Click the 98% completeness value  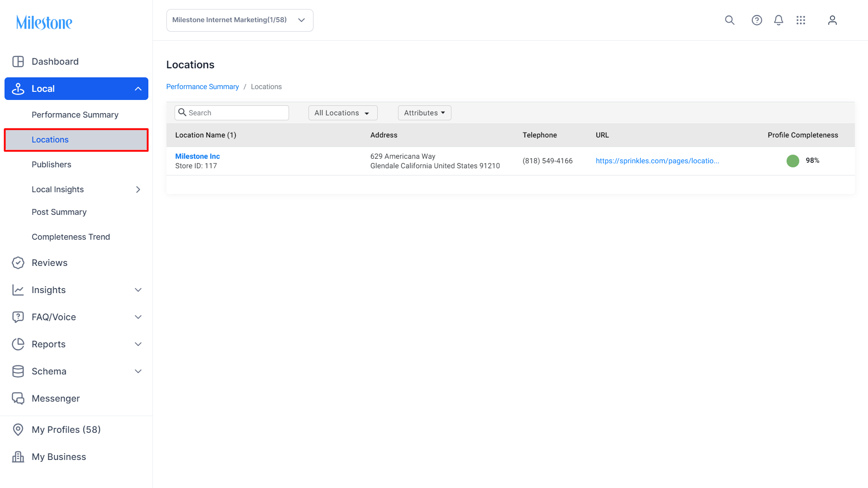(x=812, y=161)
